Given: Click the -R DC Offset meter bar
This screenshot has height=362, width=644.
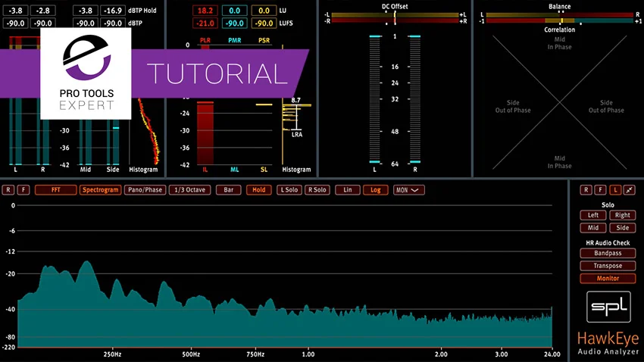Looking at the screenshot, I should (395, 20).
